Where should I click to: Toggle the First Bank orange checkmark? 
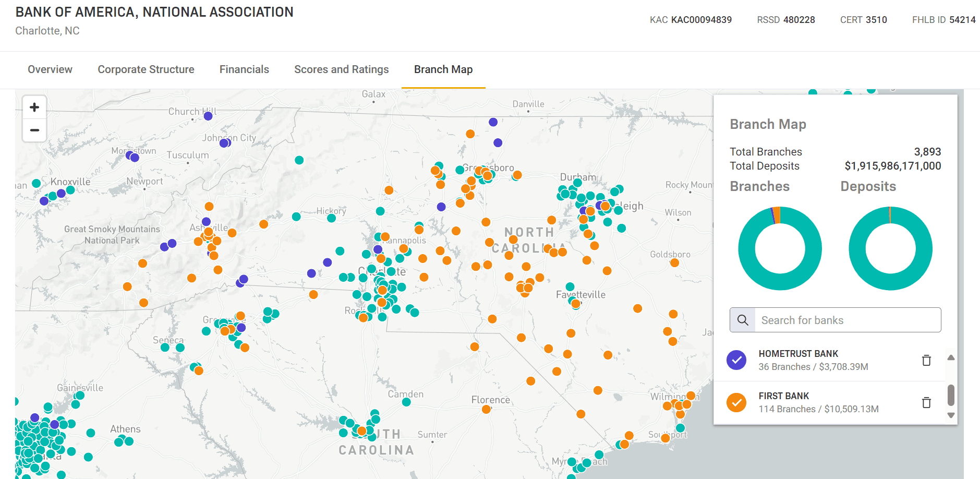coord(736,402)
